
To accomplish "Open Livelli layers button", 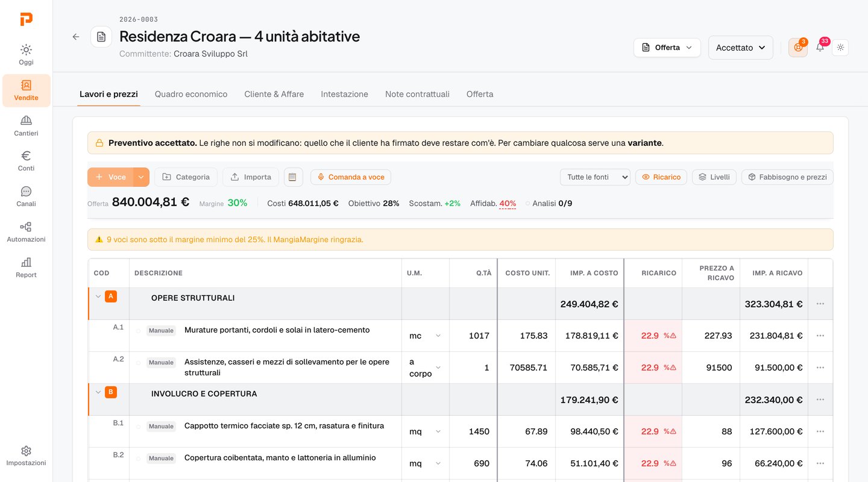I will tap(714, 177).
